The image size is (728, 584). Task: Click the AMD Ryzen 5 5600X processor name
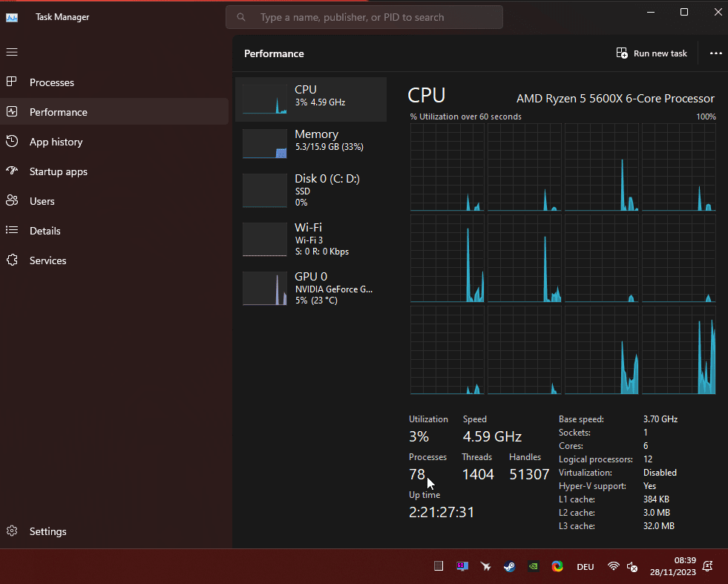click(x=615, y=99)
